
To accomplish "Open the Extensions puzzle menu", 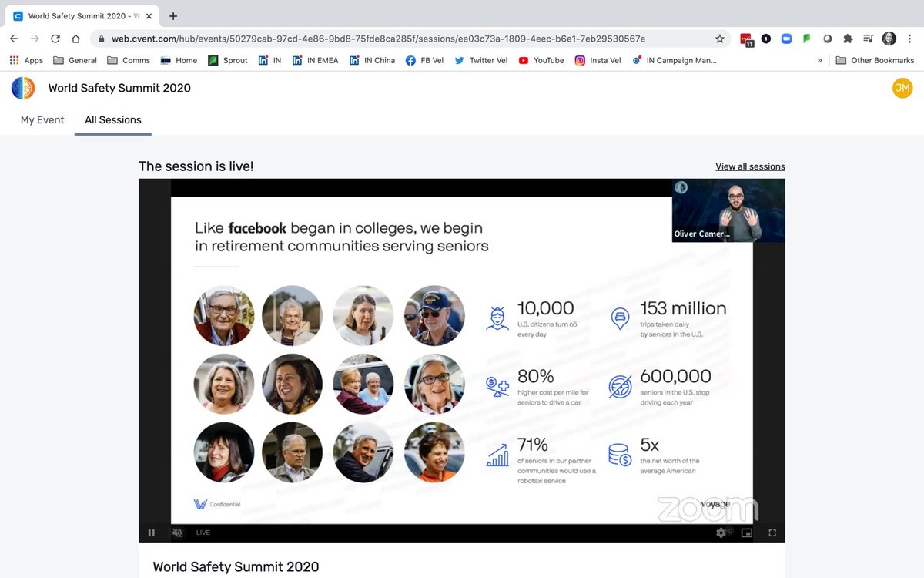I will (848, 39).
